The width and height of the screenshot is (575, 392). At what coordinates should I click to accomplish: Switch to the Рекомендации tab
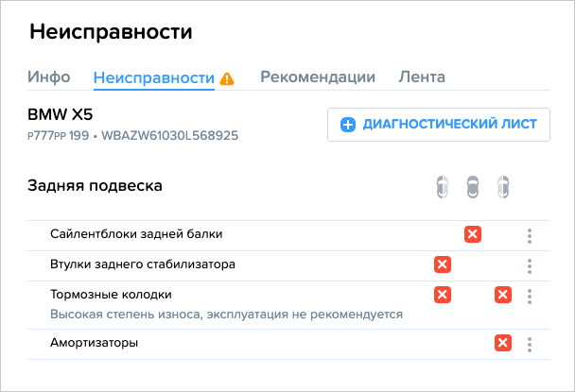tap(318, 77)
